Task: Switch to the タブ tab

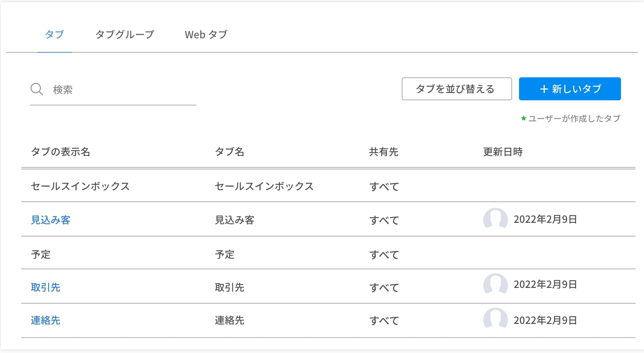Action: (54, 34)
